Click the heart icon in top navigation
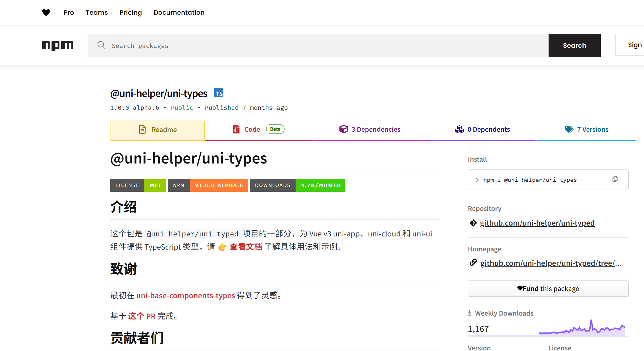The image size is (644, 351). tap(46, 13)
